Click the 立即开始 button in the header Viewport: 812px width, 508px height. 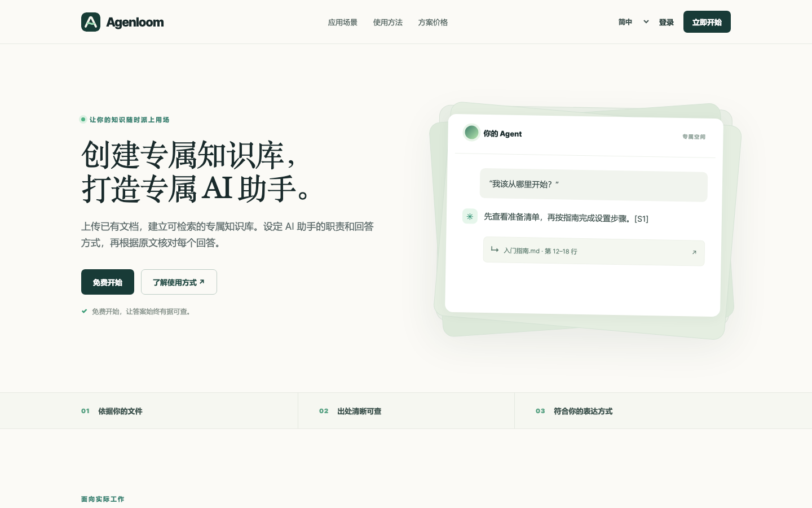pyautogui.click(x=707, y=22)
